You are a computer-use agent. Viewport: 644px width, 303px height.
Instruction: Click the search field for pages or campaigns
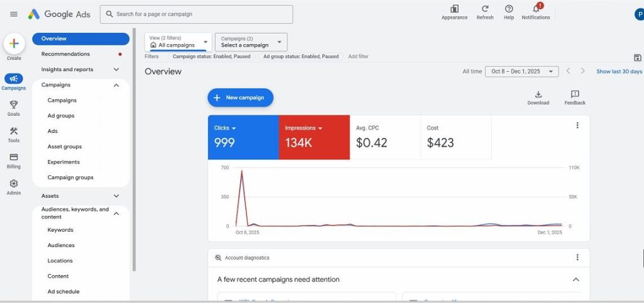pyautogui.click(x=196, y=14)
